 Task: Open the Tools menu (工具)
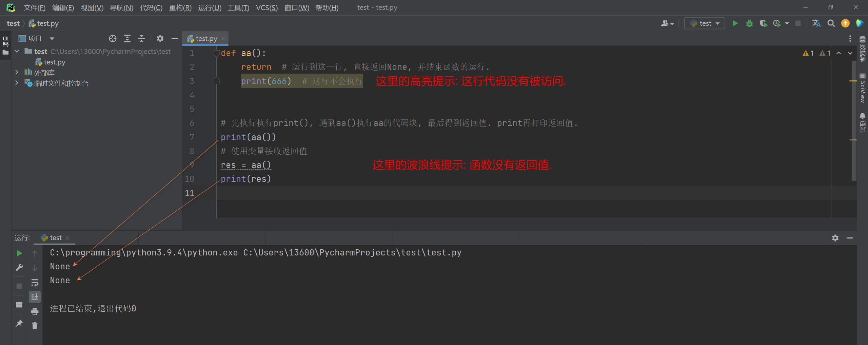pos(238,7)
